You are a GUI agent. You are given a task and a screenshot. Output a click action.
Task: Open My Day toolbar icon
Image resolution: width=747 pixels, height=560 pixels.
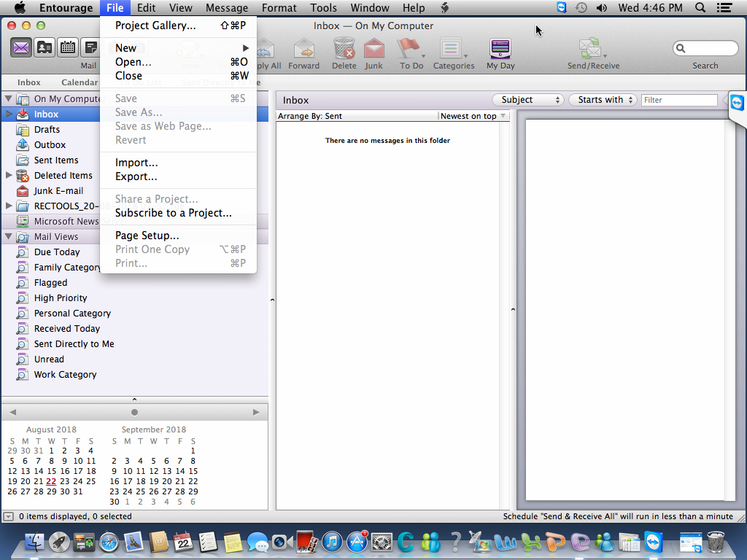500,49
